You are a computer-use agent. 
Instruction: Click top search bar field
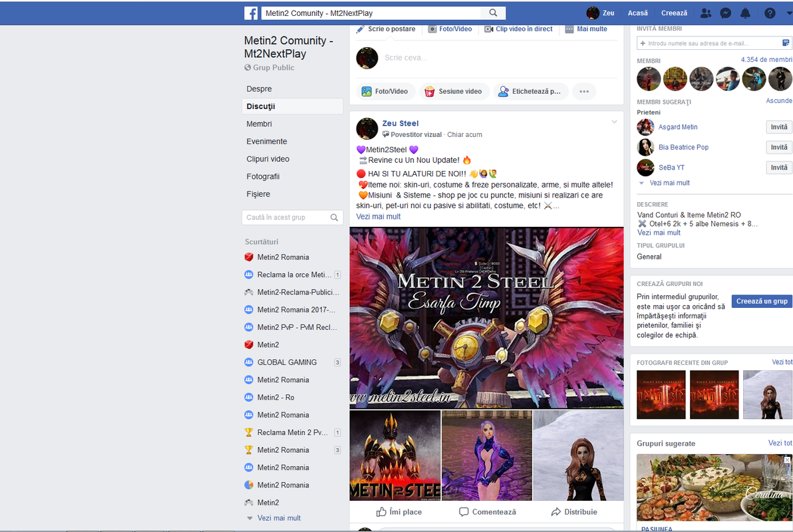point(372,13)
